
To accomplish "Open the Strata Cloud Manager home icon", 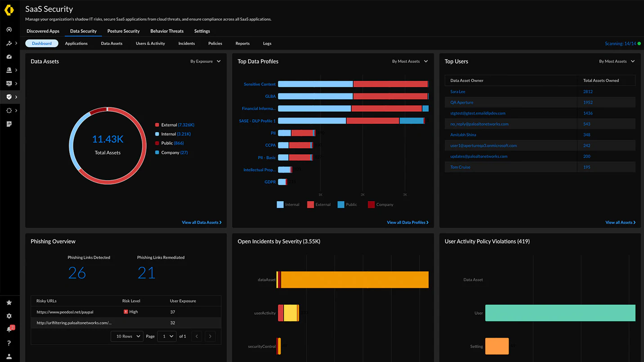I will click(9, 29).
